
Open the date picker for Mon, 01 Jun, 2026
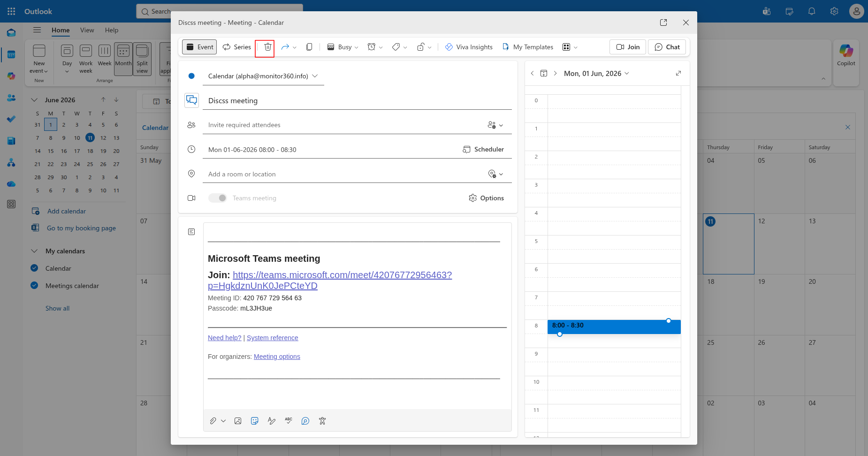596,73
